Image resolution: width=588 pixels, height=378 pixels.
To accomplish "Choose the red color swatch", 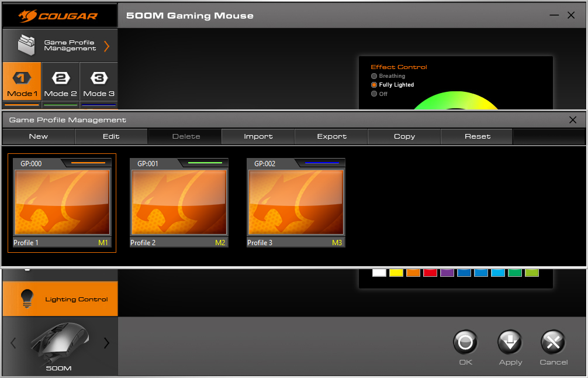I will pyautogui.click(x=430, y=273).
